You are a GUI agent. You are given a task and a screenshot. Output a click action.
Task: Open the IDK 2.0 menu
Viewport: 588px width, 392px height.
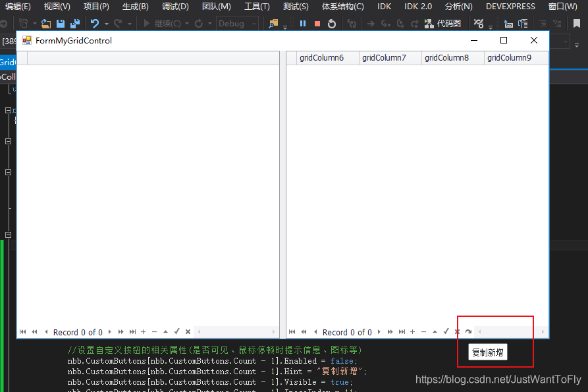pos(418,7)
